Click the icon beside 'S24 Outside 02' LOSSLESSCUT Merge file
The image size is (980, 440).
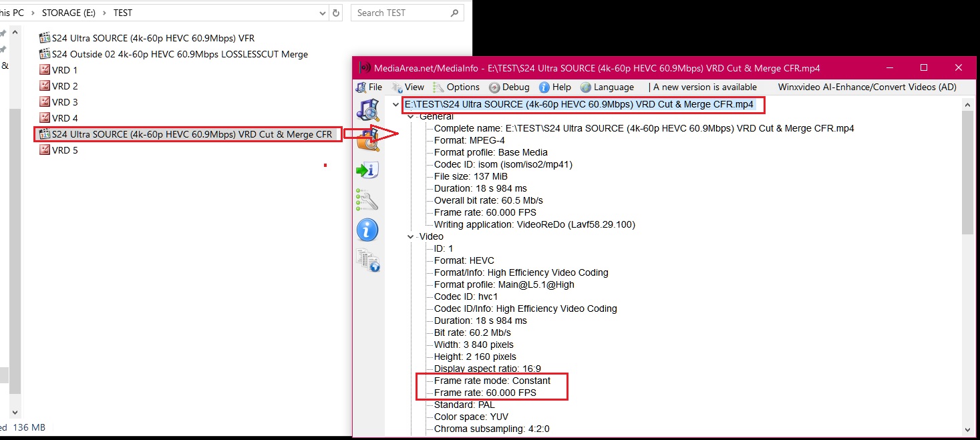45,54
